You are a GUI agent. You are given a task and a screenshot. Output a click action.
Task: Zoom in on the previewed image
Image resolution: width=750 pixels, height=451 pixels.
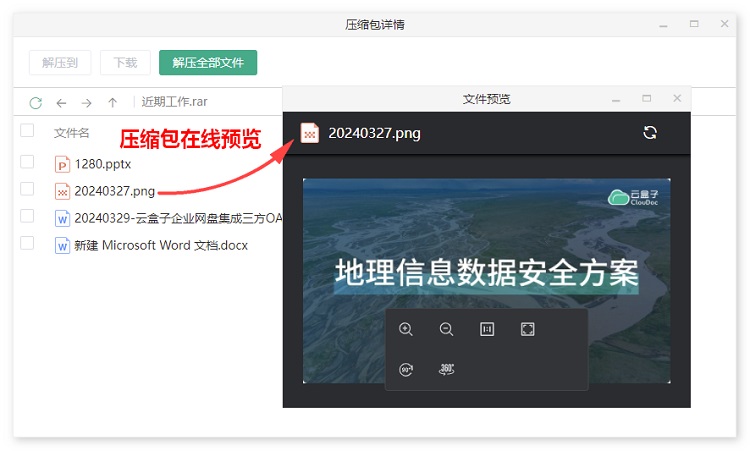point(406,329)
